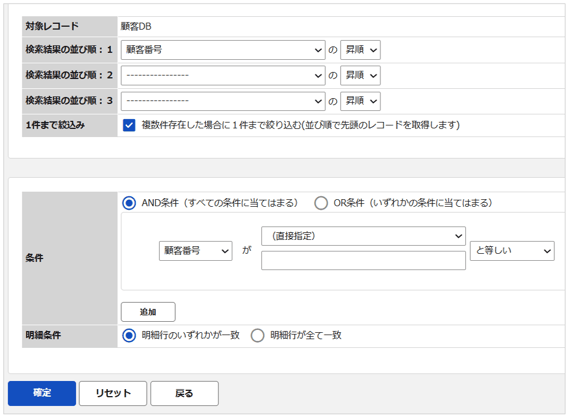Screen dimensions: 570x417
Task: Click the 顧客DB target record text
Action: tap(136, 26)
